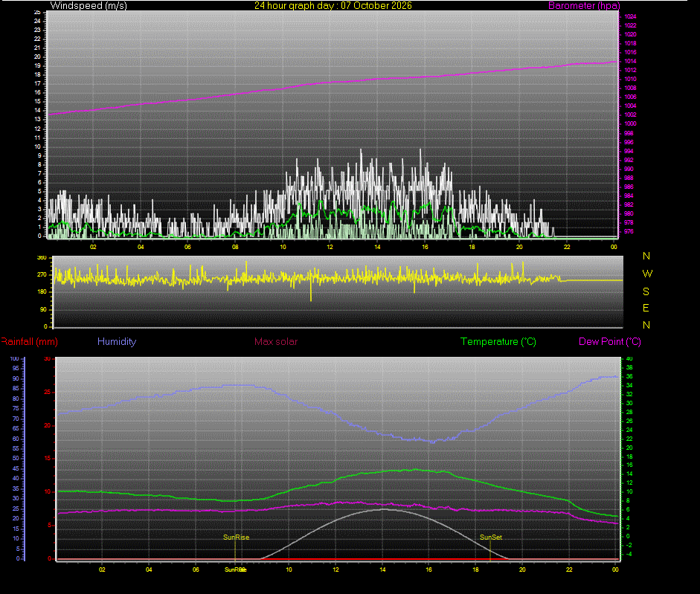The height and width of the screenshot is (594, 700).
Task: Select the "Dew Point (°C)" legend label
Action: [610, 342]
